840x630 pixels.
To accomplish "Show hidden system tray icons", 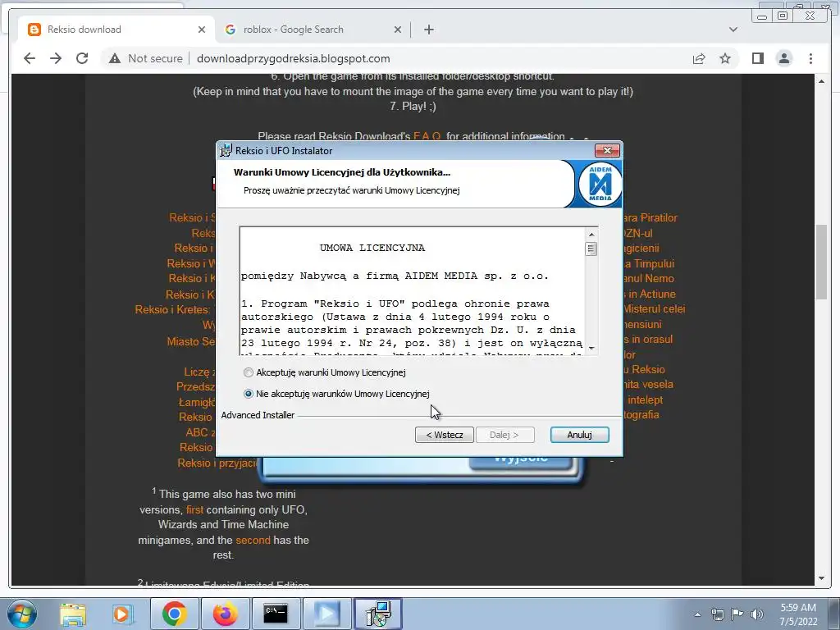I will tap(697, 614).
